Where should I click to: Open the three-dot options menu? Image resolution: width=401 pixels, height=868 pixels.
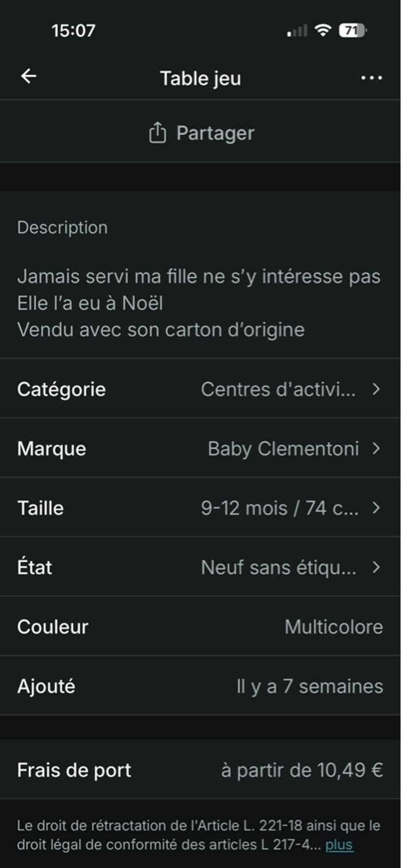coord(373,77)
